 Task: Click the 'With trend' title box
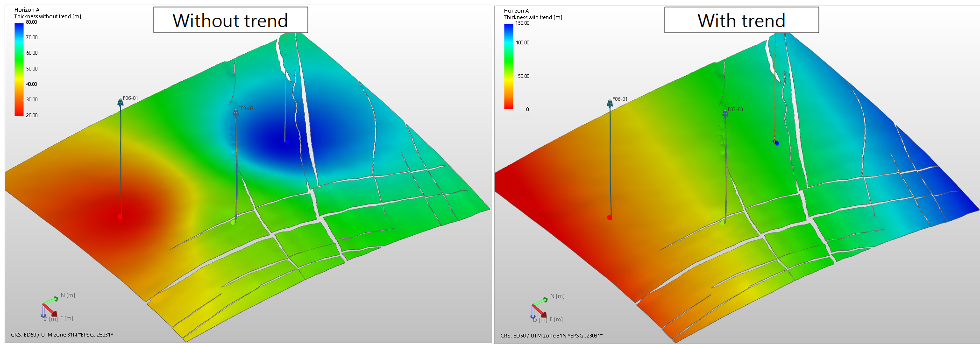point(741,20)
